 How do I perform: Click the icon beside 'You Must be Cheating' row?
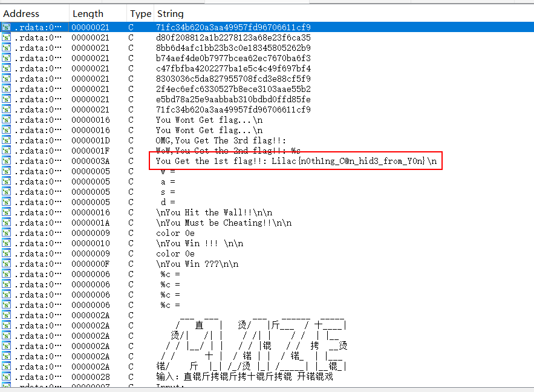pos(7,223)
